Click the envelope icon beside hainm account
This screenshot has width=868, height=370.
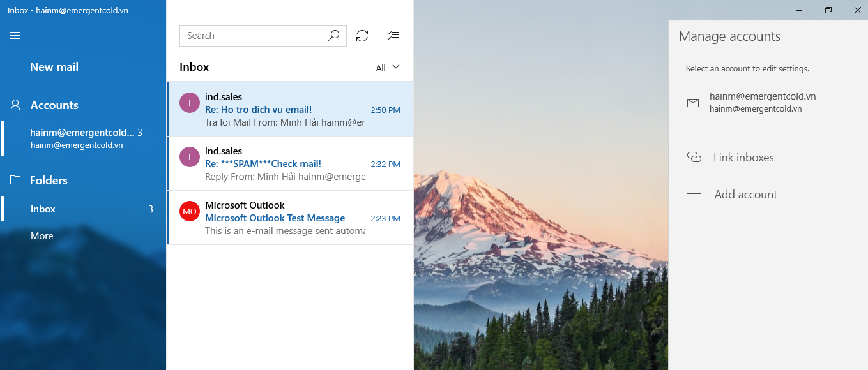tap(693, 103)
